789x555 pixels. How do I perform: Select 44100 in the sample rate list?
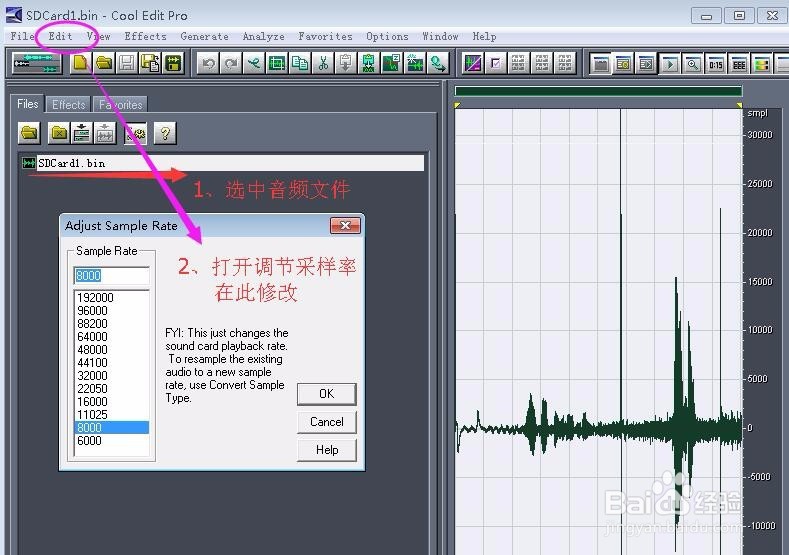coord(112,363)
